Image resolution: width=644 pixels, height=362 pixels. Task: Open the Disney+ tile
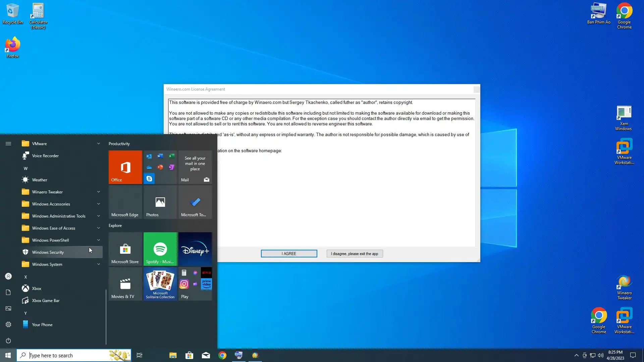195,249
